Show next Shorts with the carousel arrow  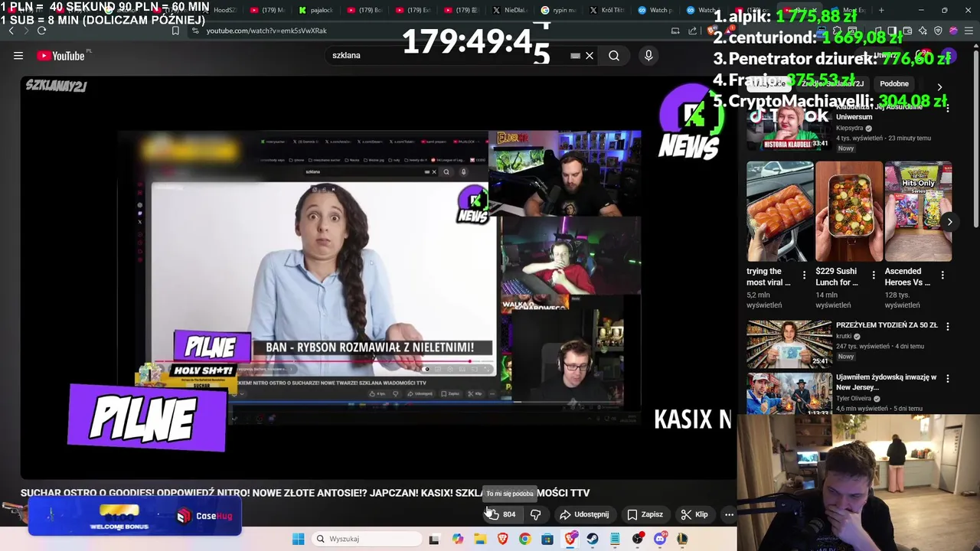(949, 222)
